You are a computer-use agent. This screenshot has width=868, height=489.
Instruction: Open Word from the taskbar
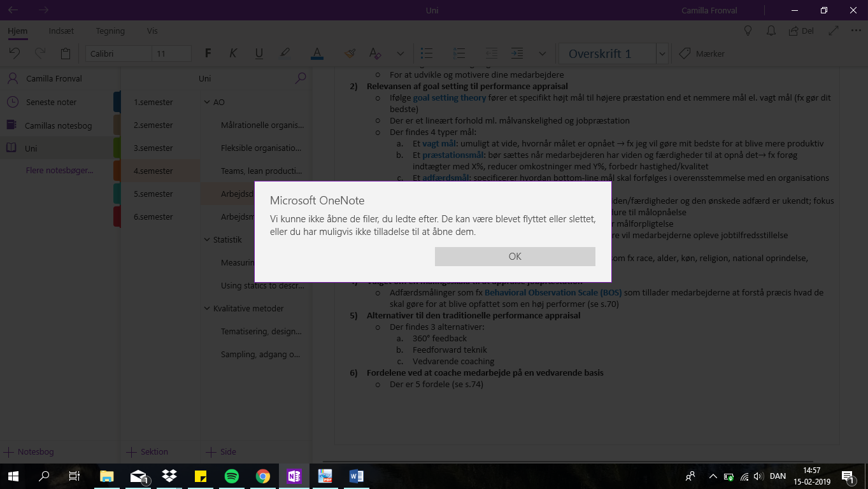click(356, 476)
